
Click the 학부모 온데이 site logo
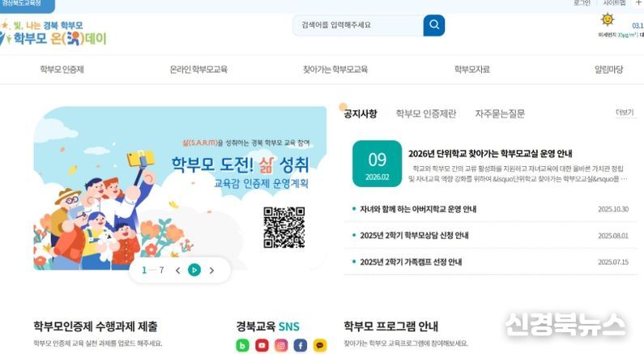click(53, 33)
